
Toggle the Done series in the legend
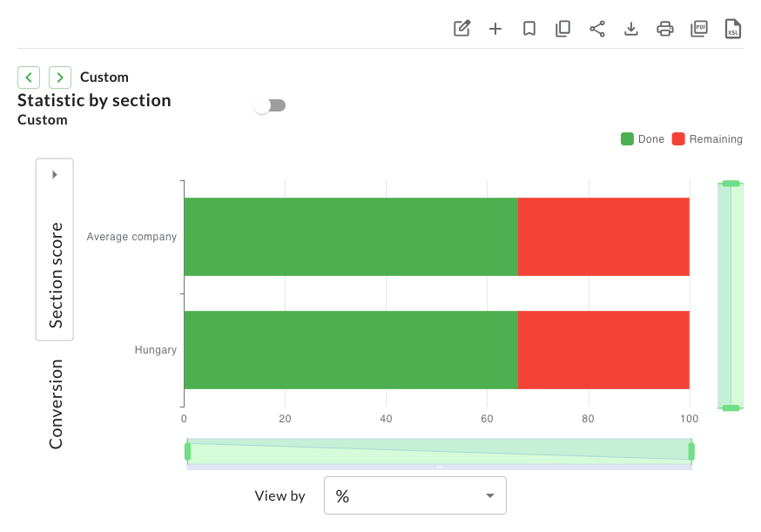(643, 139)
